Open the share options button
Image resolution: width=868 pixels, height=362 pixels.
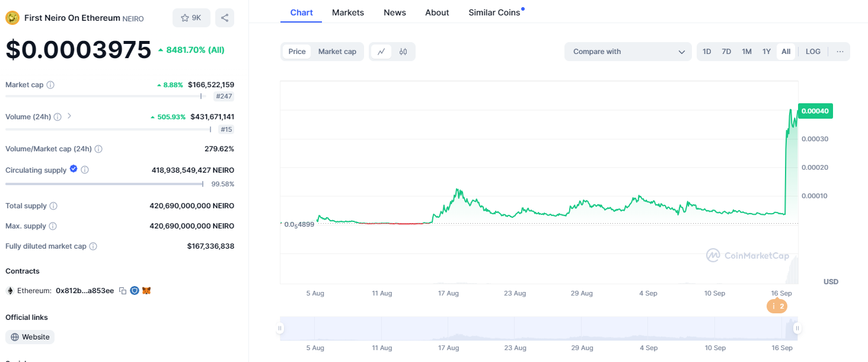pos(225,18)
